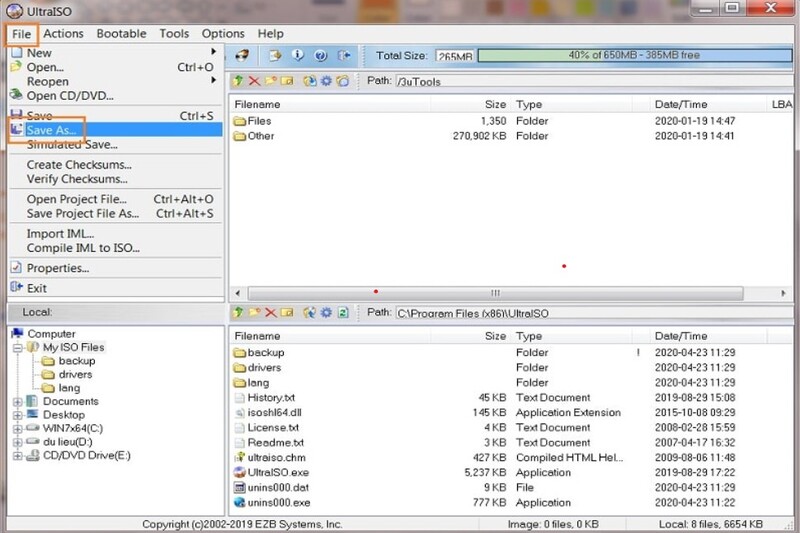Open the help question mark icon
Image resolution: width=800 pixels, height=533 pixels.
(321, 56)
